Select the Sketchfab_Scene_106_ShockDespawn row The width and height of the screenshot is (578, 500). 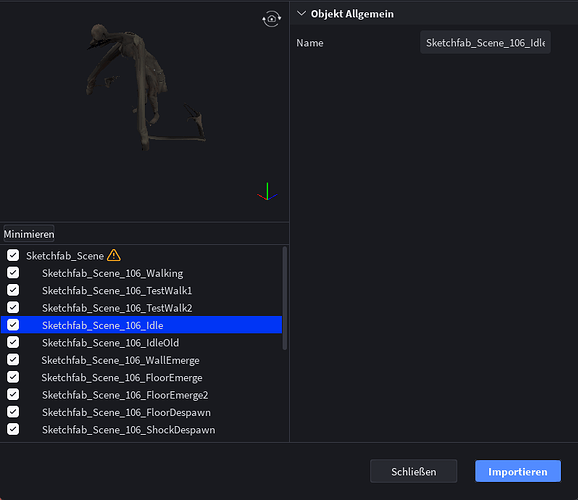pyautogui.click(x=142, y=429)
